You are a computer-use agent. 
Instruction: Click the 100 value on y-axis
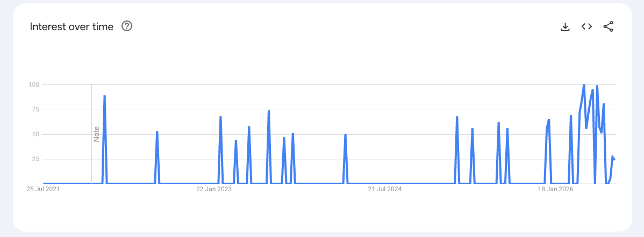[x=34, y=85]
